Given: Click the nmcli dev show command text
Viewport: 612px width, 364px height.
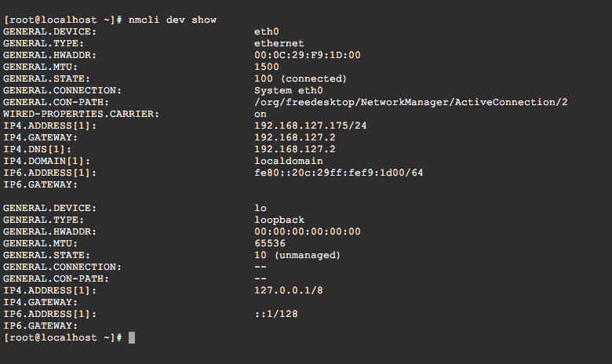Looking at the screenshot, I should coord(173,20).
